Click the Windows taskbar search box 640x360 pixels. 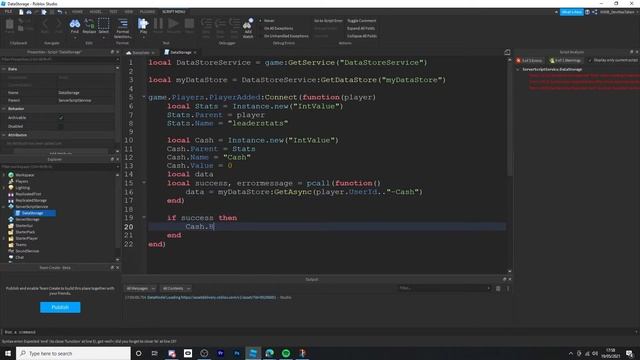73,353
